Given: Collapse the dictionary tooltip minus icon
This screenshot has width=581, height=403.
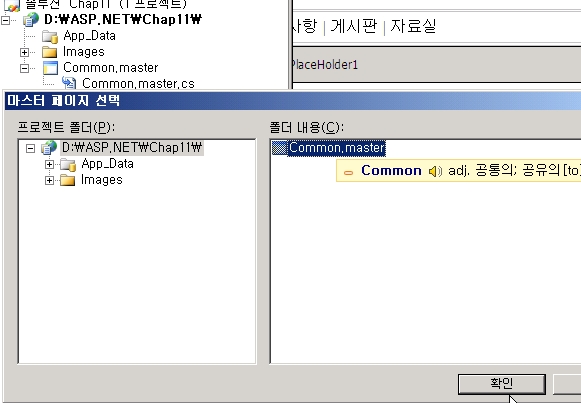Looking at the screenshot, I should pos(348,172).
